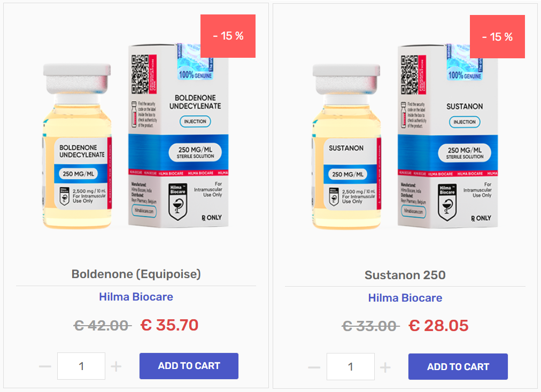Click the -15% discount badge on Boldenone
The width and height of the screenshot is (541, 392).
[x=228, y=36]
